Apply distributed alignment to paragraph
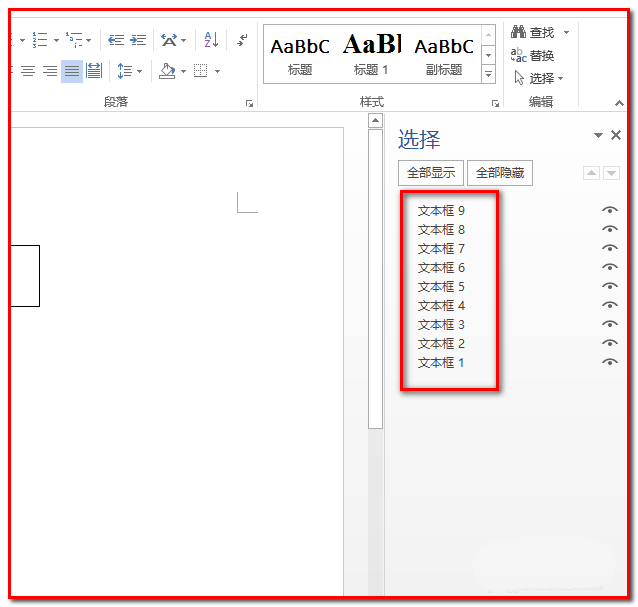Image resolution: width=638 pixels, height=607 pixels. pos(94,71)
